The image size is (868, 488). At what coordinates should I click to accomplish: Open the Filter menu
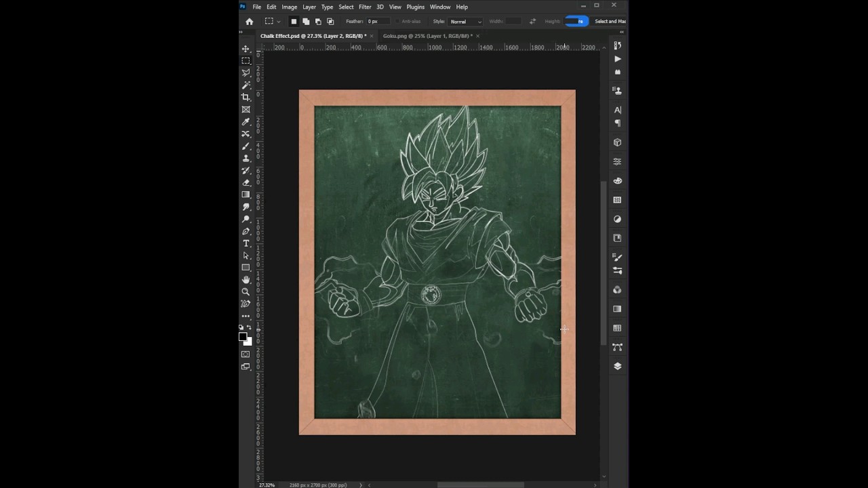pos(365,7)
